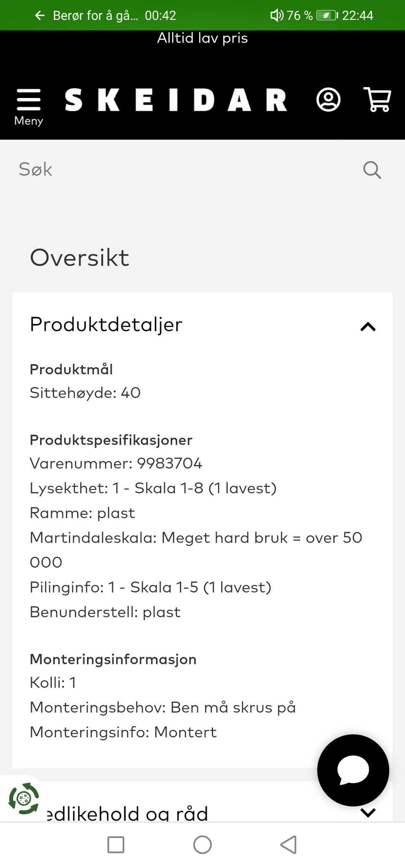Tap the Meny label under hamburger
405x868 pixels.
(x=29, y=121)
